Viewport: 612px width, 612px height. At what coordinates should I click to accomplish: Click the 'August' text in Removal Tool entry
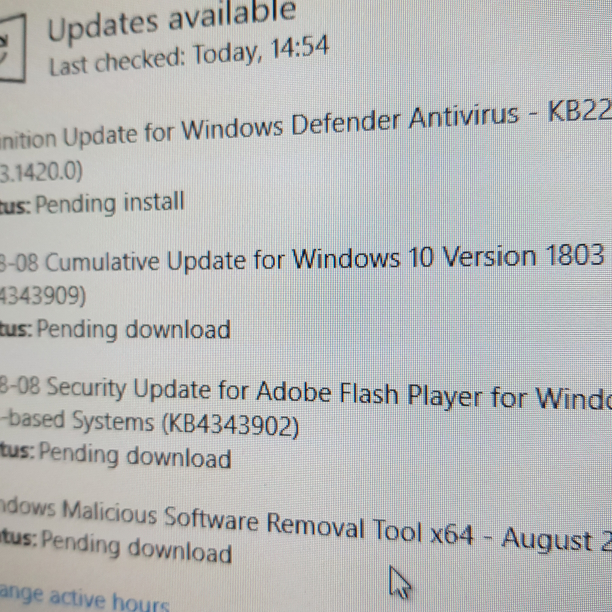point(548,539)
